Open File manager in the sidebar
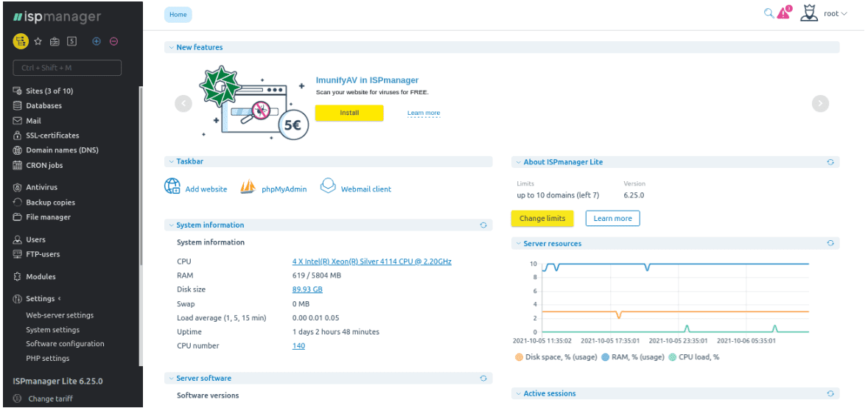 click(41, 217)
